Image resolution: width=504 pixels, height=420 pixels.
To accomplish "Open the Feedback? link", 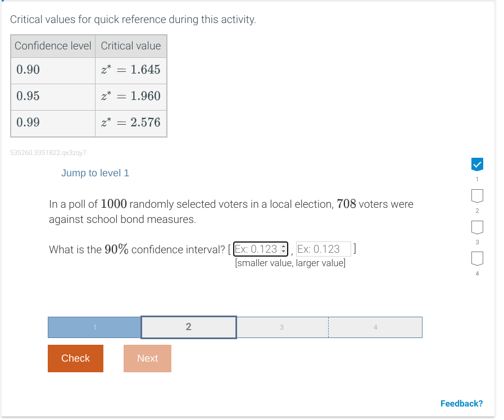I will (461, 403).
